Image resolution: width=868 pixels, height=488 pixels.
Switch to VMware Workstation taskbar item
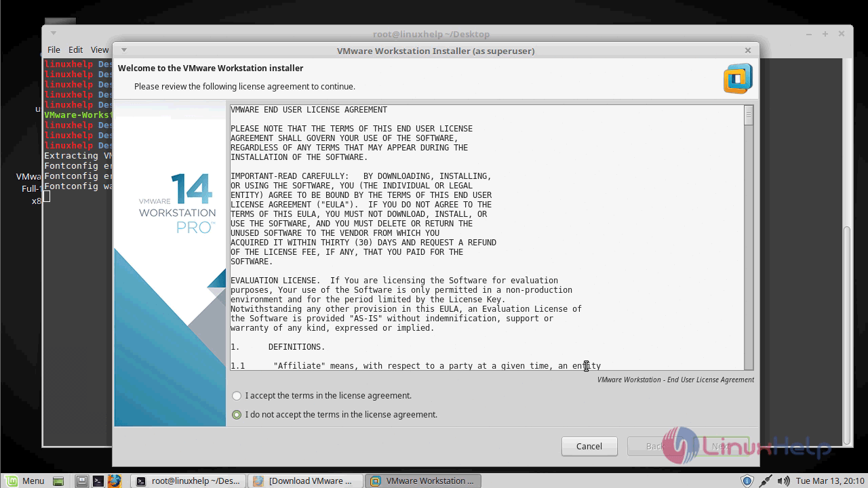click(x=423, y=481)
